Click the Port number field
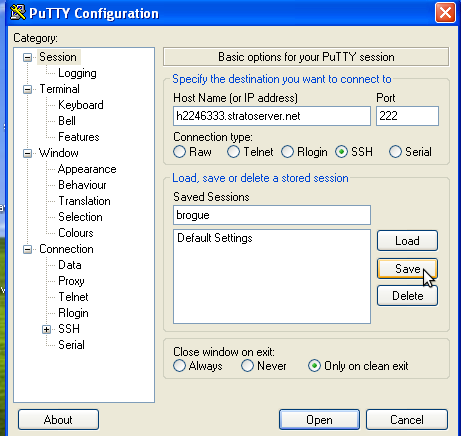This screenshot has width=461, height=436. click(x=407, y=116)
